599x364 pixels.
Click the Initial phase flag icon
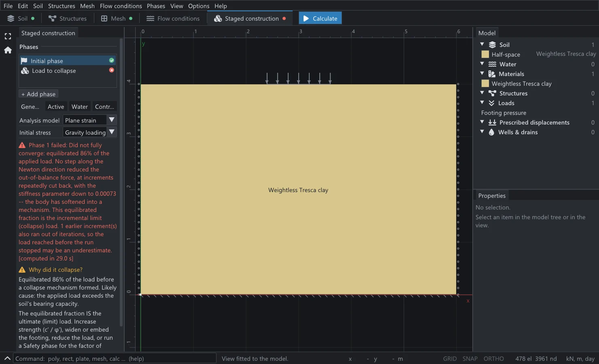(x=24, y=61)
